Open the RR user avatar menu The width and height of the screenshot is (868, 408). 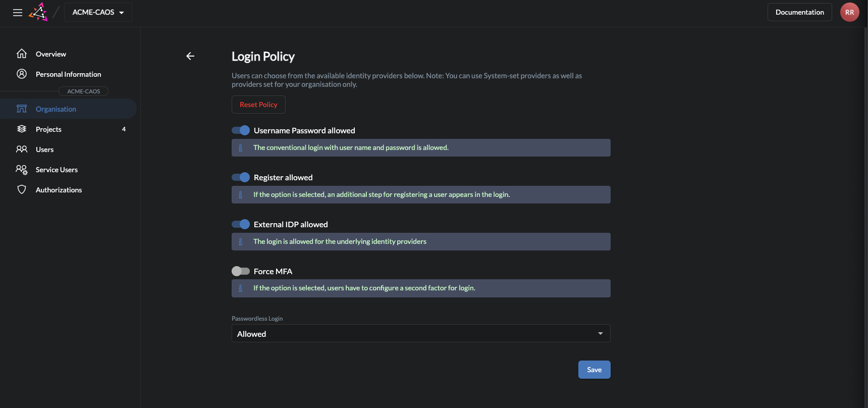[x=849, y=12]
